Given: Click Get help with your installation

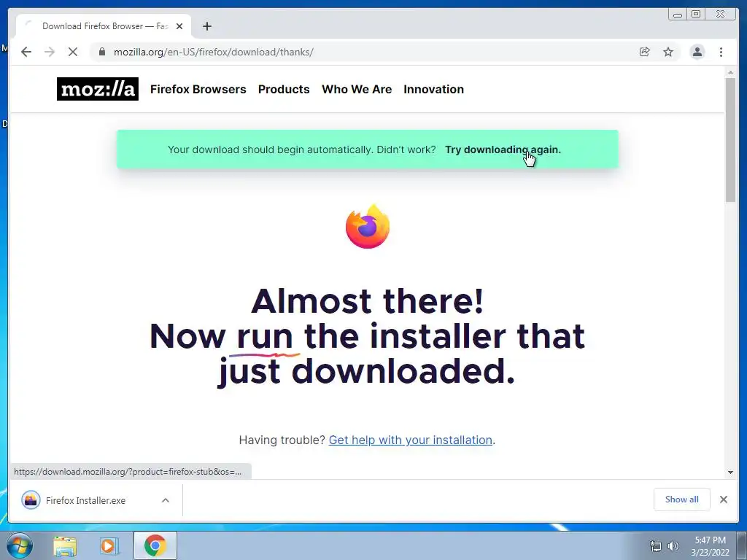Looking at the screenshot, I should [411, 440].
